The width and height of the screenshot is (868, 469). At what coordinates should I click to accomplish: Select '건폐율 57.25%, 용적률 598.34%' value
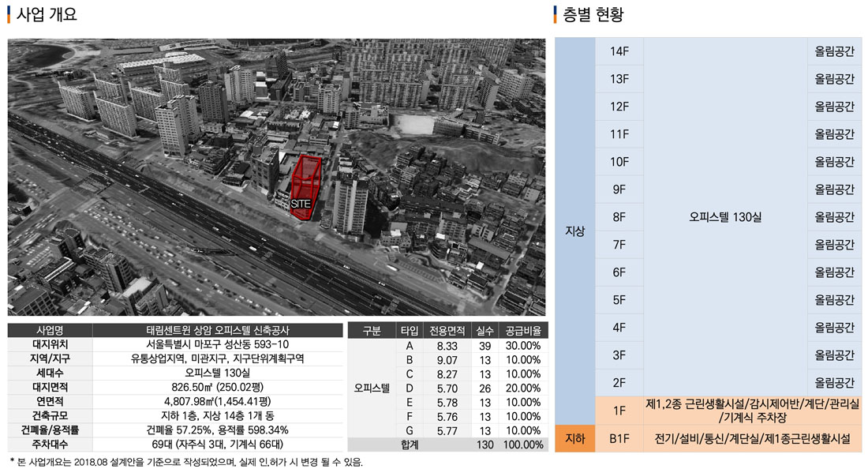click(x=218, y=430)
